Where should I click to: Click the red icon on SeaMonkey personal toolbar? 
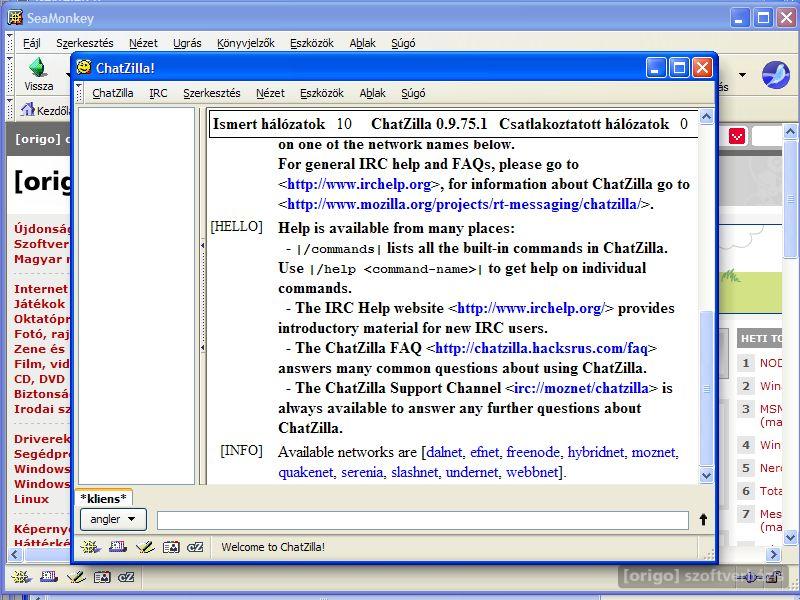click(737, 136)
